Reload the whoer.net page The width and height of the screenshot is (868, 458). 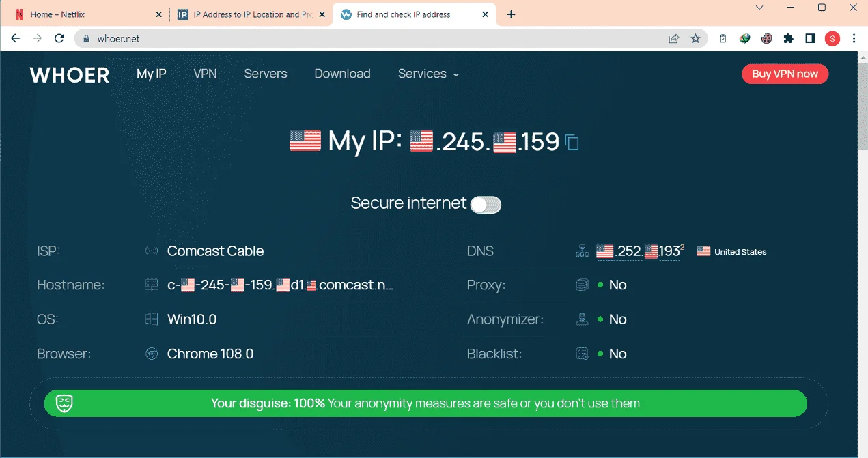pos(59,39)
